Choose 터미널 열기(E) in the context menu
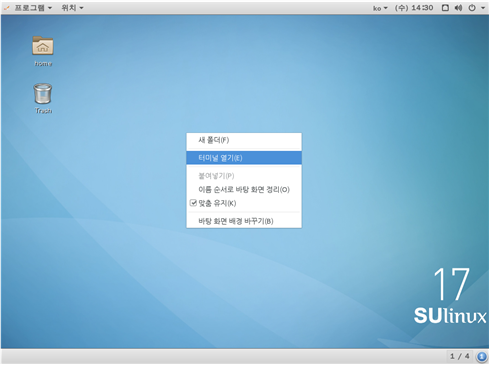Viewport: 489px width, 368px height. click(x=244, y=158)
